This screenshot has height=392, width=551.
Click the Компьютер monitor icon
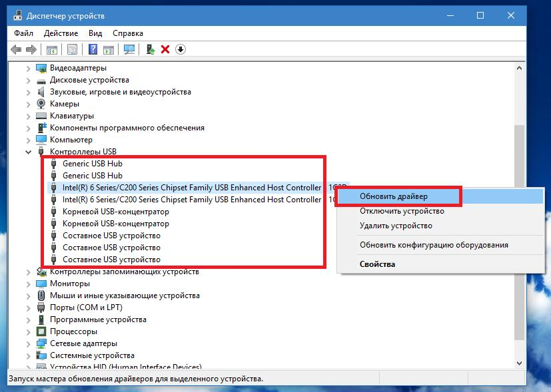(41, 140)
